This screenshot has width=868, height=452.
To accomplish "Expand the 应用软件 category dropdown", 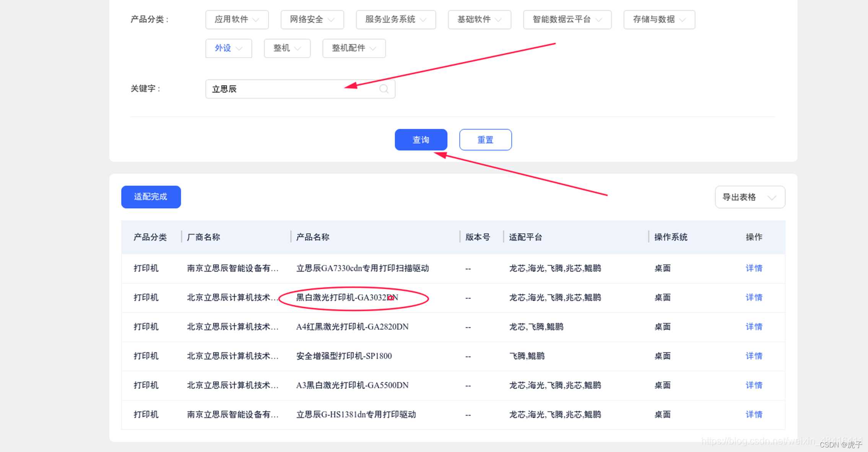I will [237, 19].
